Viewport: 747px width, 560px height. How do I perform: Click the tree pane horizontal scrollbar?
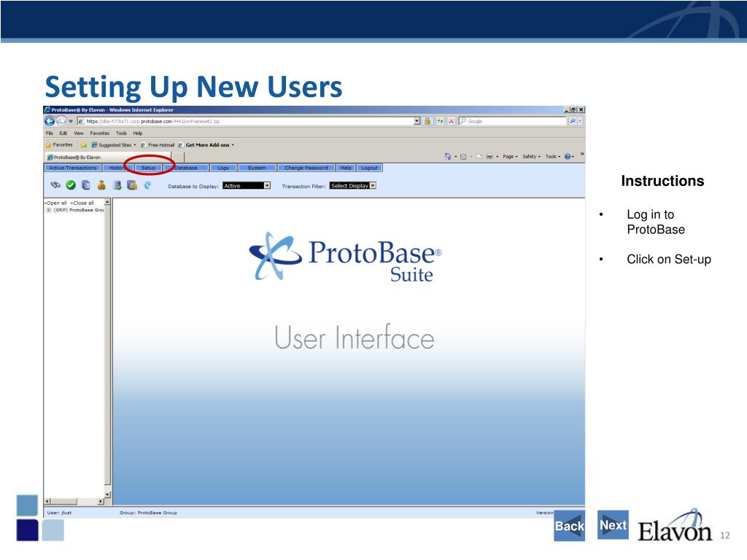[74, 502]
